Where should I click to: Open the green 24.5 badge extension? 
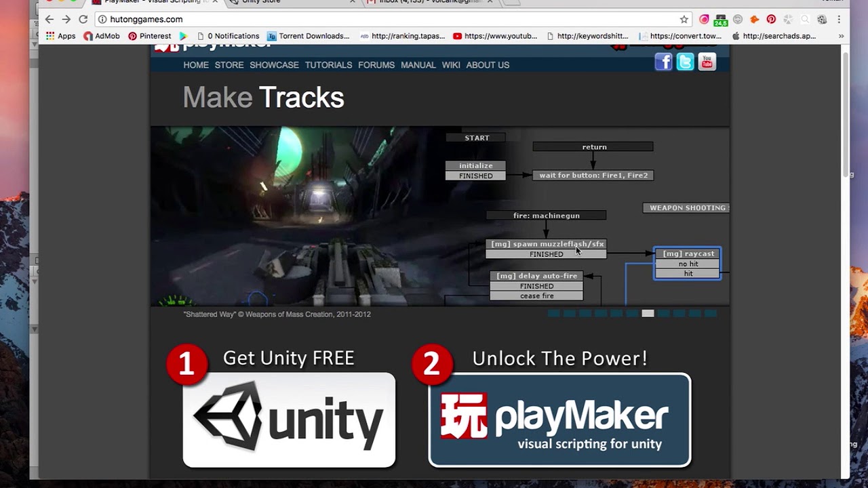720,20
